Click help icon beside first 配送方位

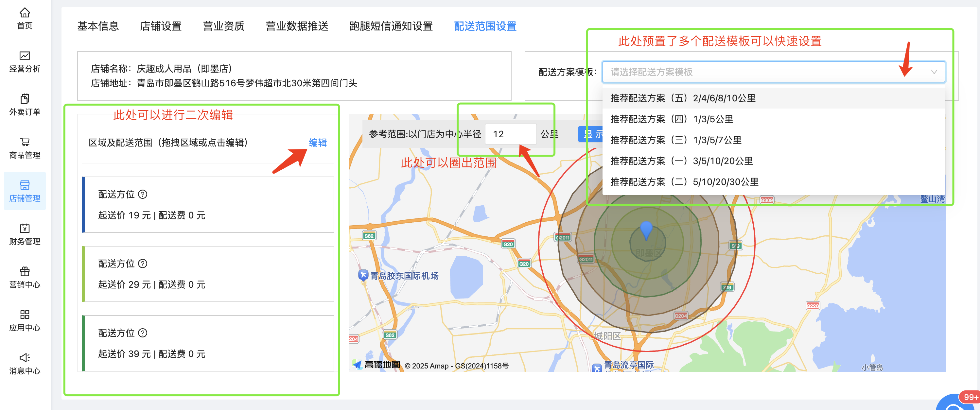click(x=143, y=194)
